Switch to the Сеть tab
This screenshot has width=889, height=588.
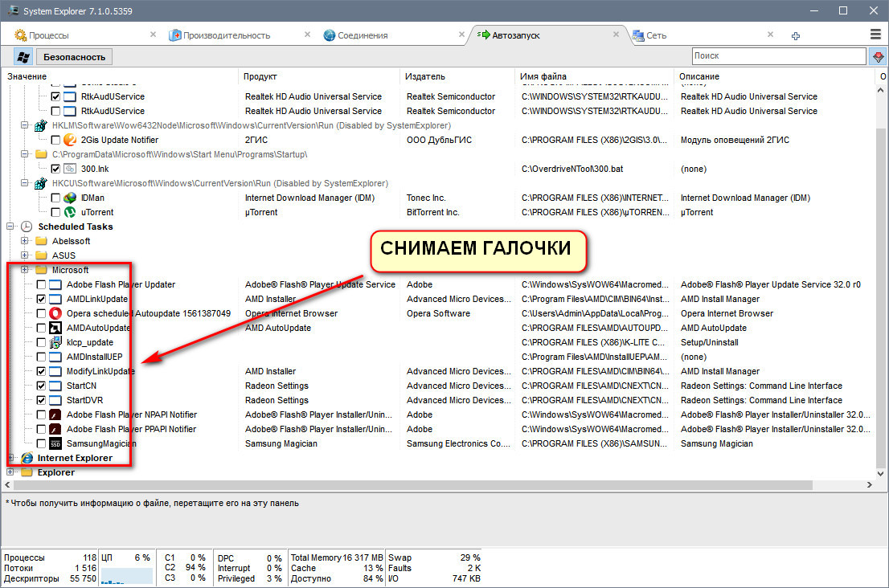(703, 35)
